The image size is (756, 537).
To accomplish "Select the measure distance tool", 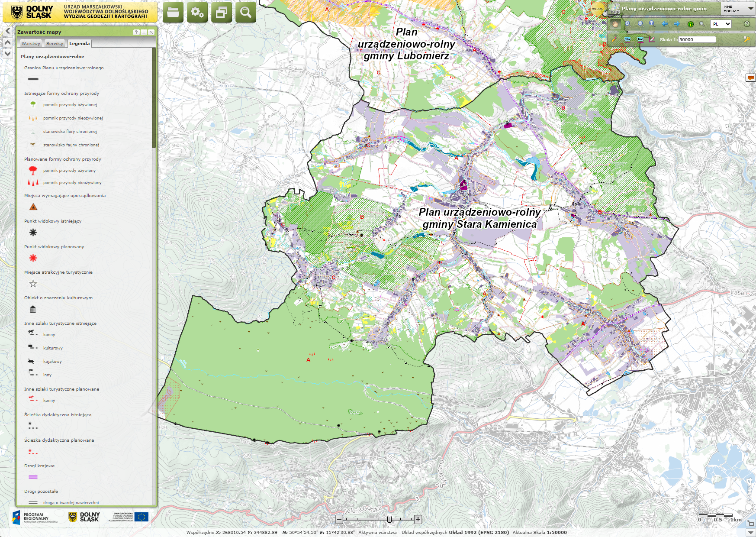I will [x=627, y=39].
